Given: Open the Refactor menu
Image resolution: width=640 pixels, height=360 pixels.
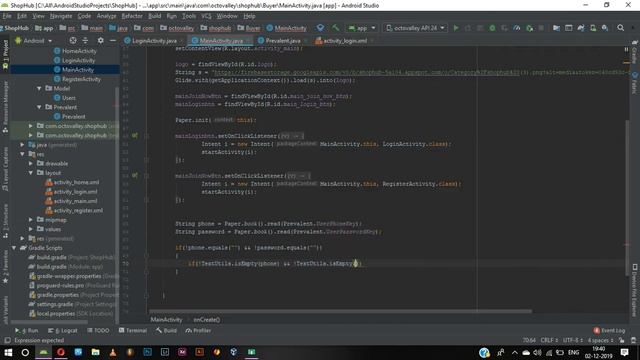Looking at the screenshot, I should (132, 16).
